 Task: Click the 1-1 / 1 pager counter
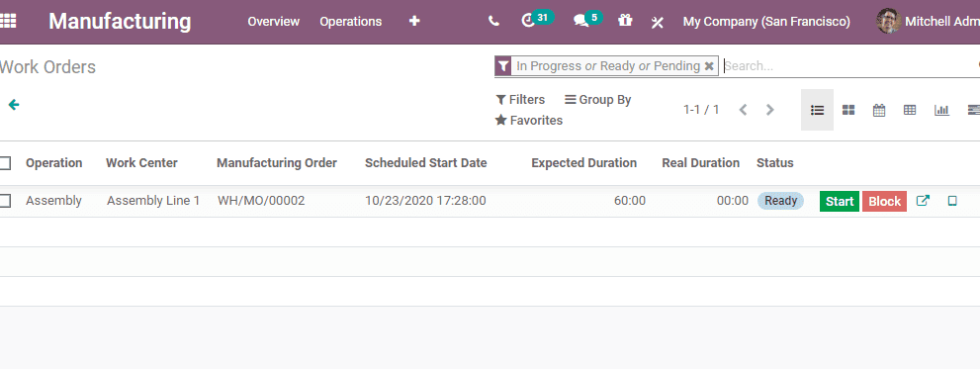point(701,110)
